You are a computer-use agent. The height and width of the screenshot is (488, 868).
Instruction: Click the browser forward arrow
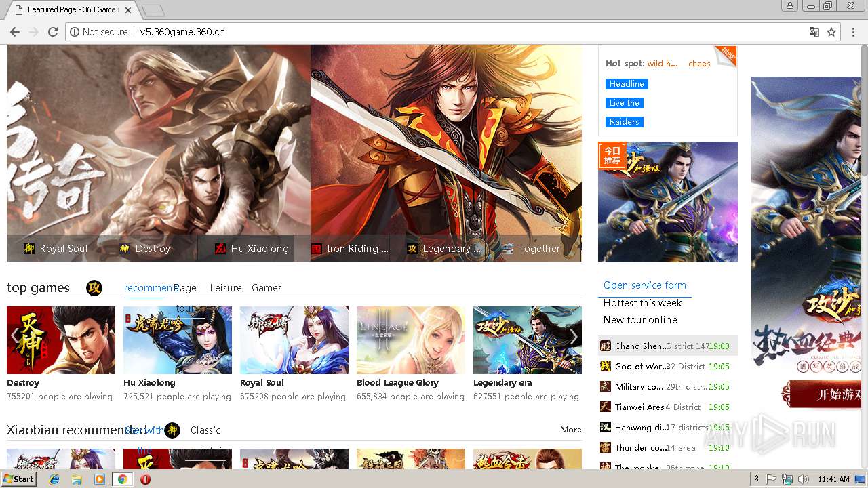click(34, 32)
